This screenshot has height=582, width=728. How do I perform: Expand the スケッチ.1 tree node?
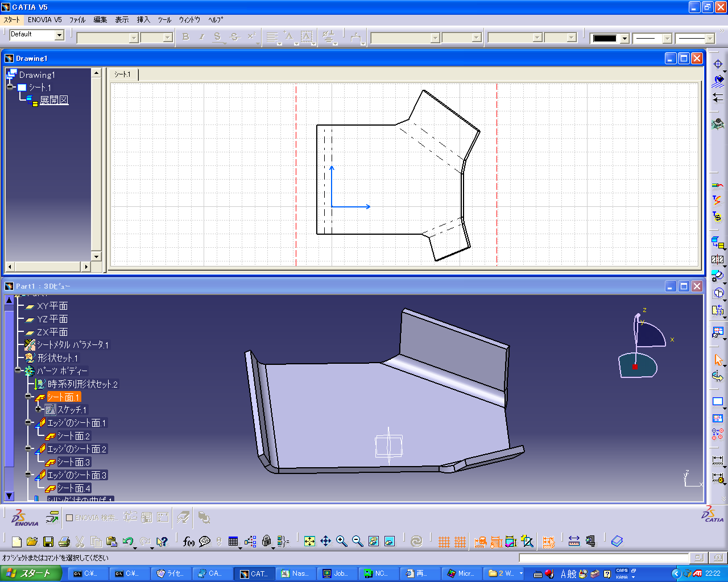click(x=39, y=409)
